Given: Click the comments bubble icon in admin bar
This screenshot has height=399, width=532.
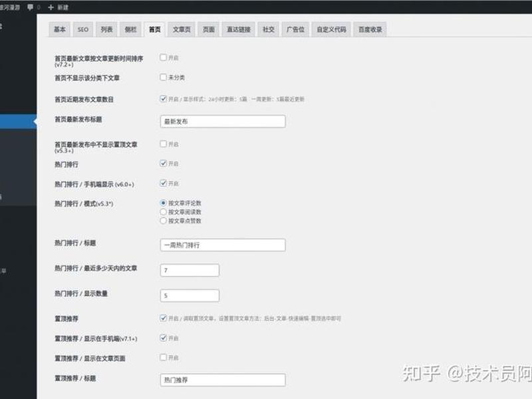Looking at the screenshot, I should [31, 7].
